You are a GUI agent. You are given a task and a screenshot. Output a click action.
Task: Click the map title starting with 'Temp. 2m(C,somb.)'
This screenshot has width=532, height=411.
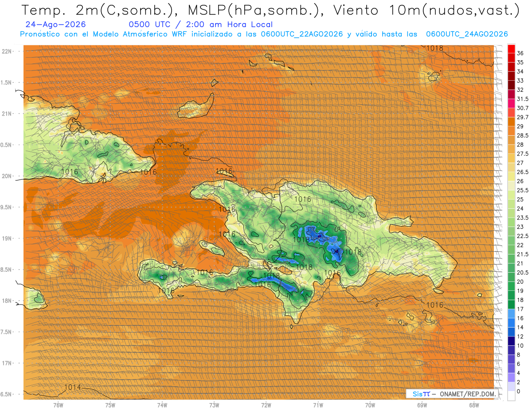point(271,11)
